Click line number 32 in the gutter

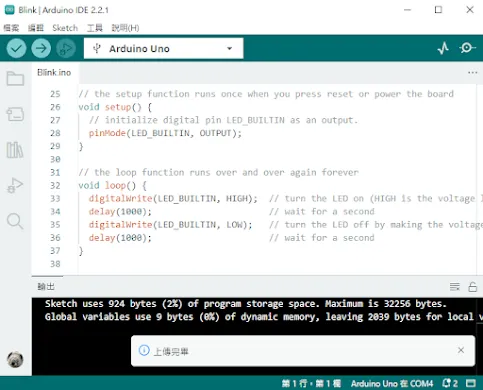[x=55, y=186]
